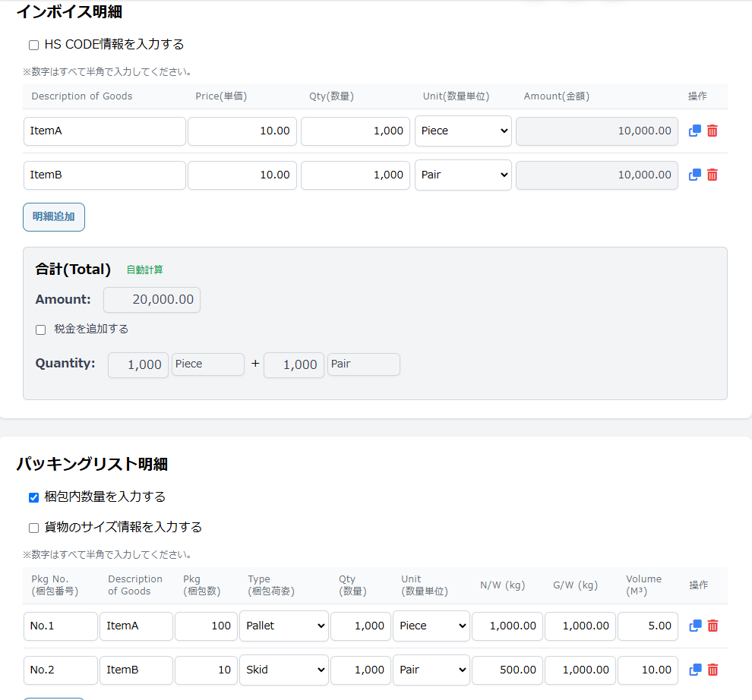
Task: Click the G/W field in row No.1
Action: pos(580,626)
